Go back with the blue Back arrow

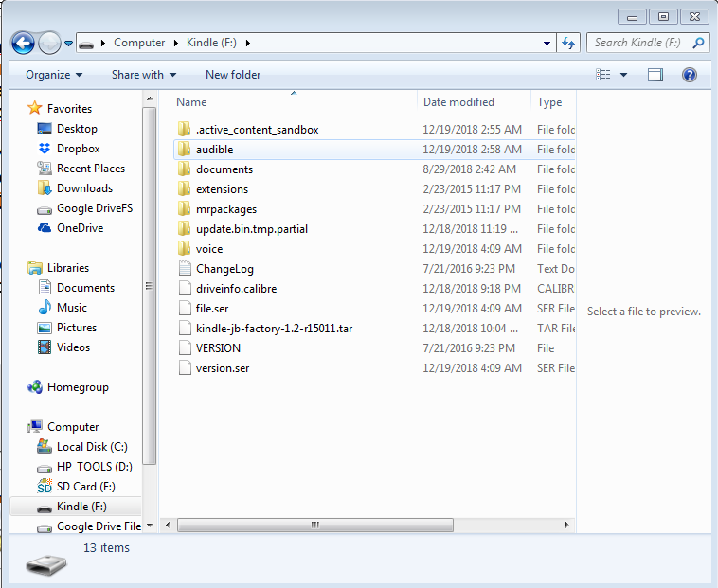point(23,43)
